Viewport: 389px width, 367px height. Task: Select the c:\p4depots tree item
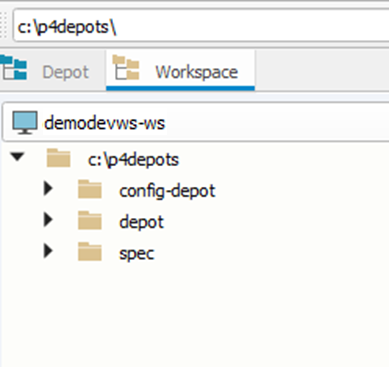click(133, 160)
